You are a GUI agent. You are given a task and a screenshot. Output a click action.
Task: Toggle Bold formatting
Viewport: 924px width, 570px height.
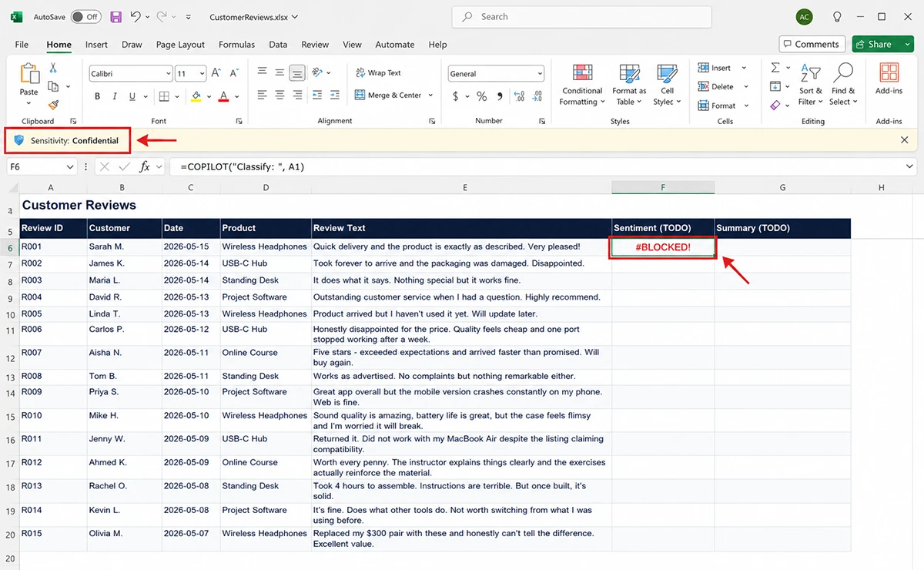tap(97, 96)
